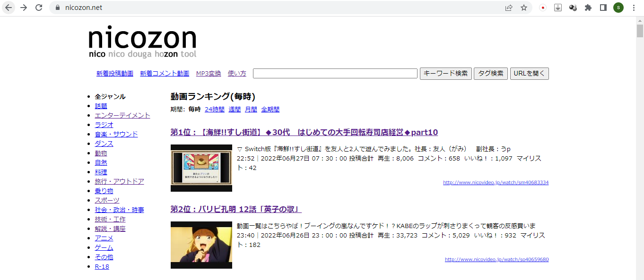Select the 動物 genre
644x280 pixels.
pyautogui.click(x=101, y=153)
